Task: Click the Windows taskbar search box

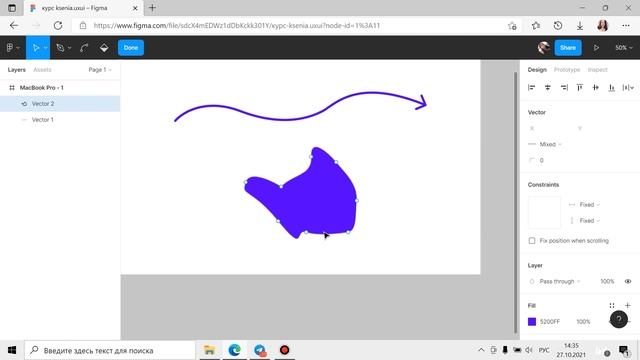Action: (x=110, y=350)
